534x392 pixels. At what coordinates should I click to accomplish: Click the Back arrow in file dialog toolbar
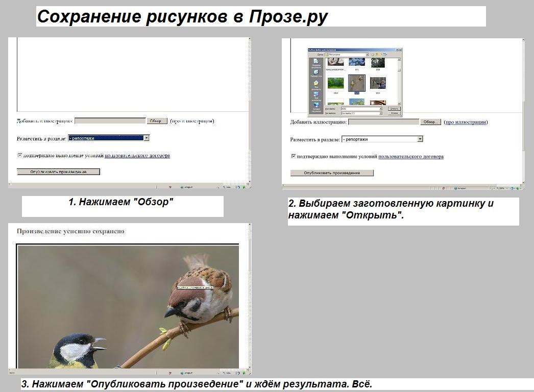(x=373, y=55)
